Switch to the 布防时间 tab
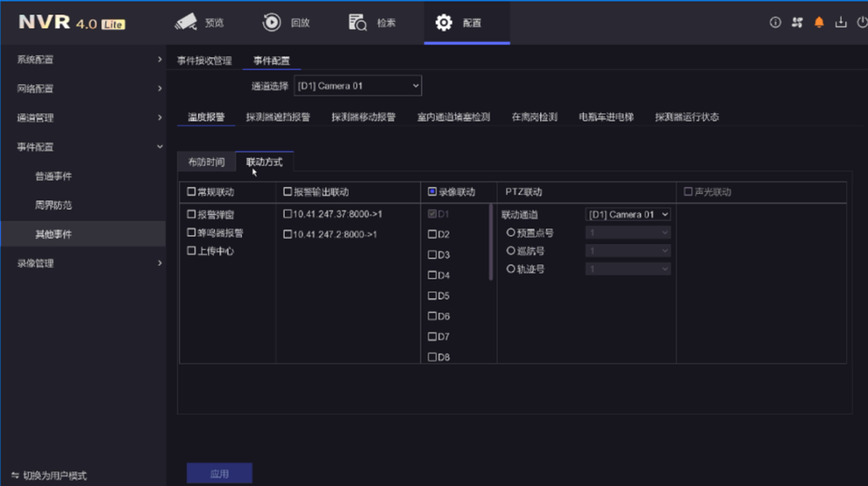868x486 pixels. pyautogui.click(x=207, y=162)
